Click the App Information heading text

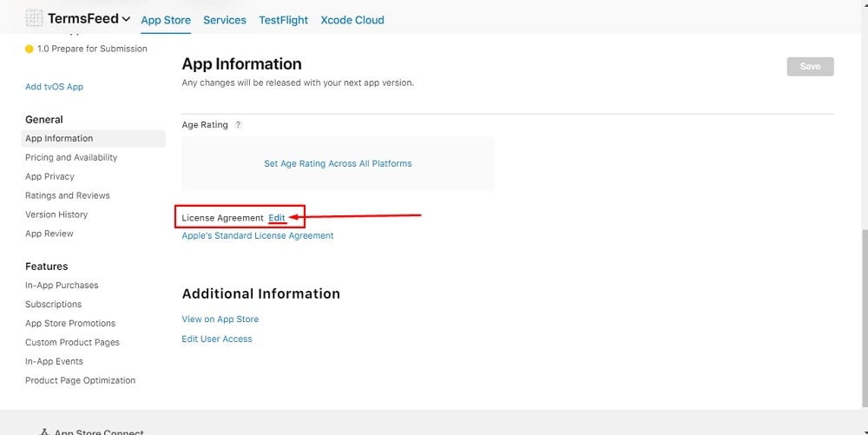coord(241,64)
